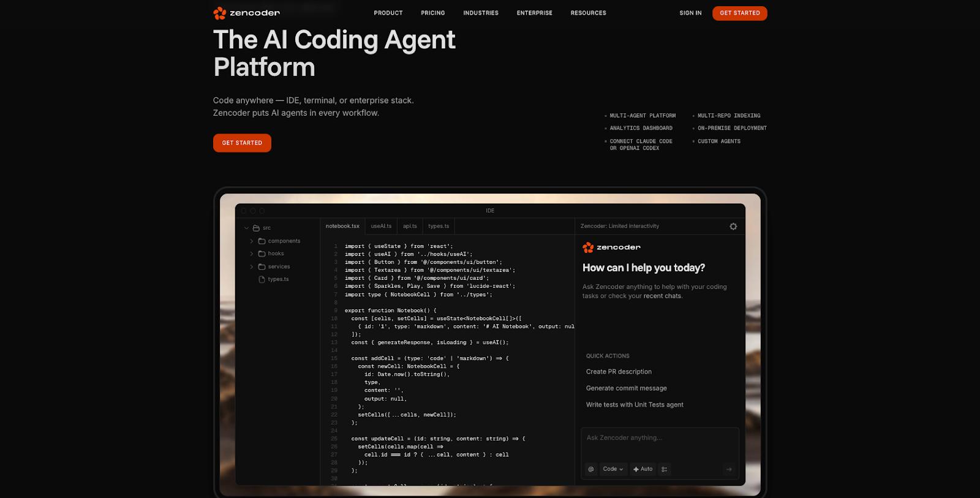Click the Analytics Dashboard feature text

pos(641,129)
